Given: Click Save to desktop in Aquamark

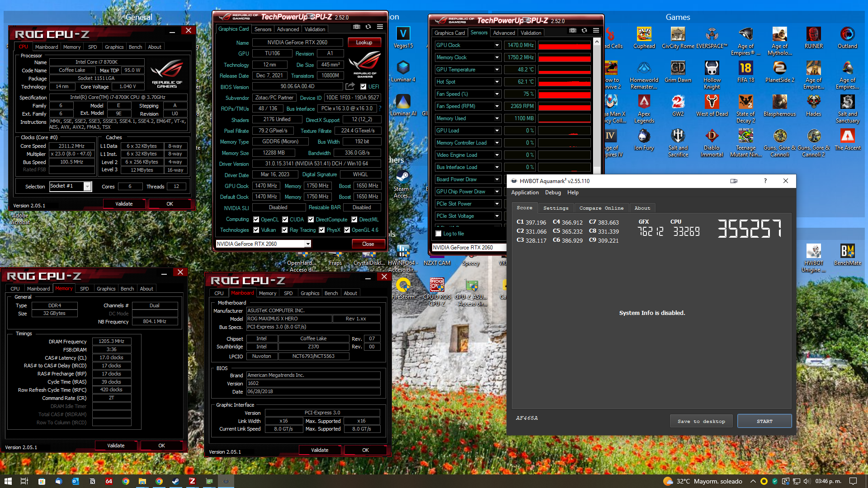Looking at the screenshot, I should point(701,421).
